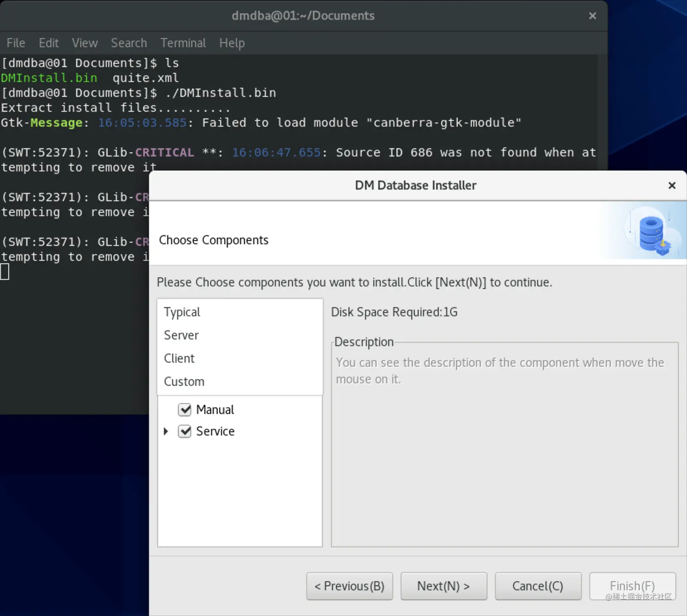This screenshot has height=616, width=687.
Task: Click the Disk Space Required:1G label
Action: (x=394, y=312)
